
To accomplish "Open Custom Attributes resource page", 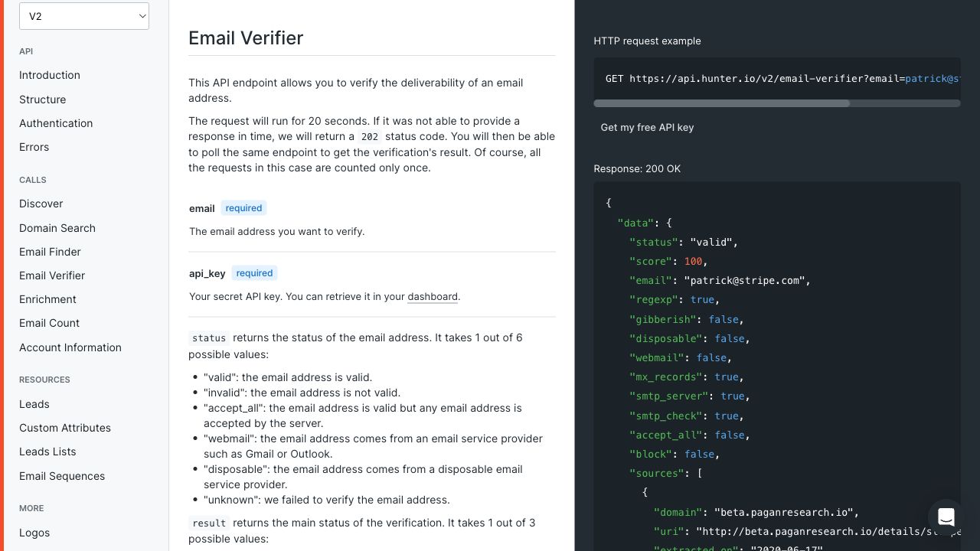I will point(65,428).
